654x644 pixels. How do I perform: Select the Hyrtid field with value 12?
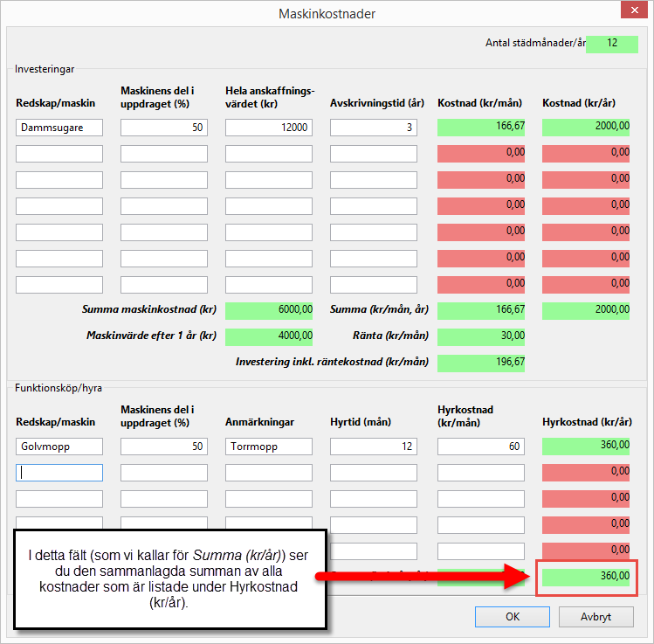[374, 447]
